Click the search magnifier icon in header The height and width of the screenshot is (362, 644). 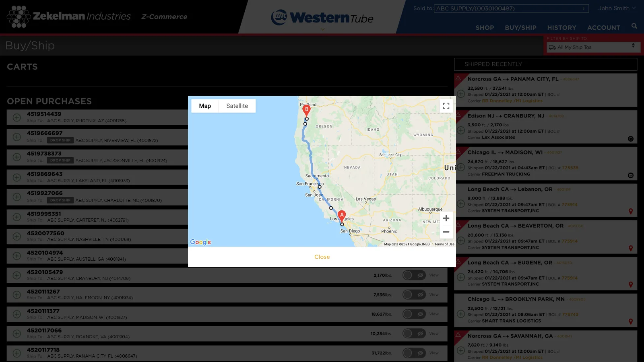tap(634, 26)
